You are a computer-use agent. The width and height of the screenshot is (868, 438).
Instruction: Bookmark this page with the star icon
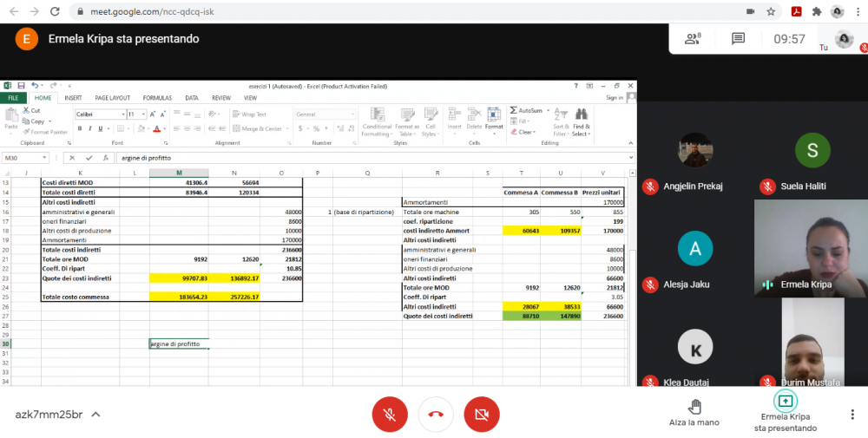click(771, 11)
